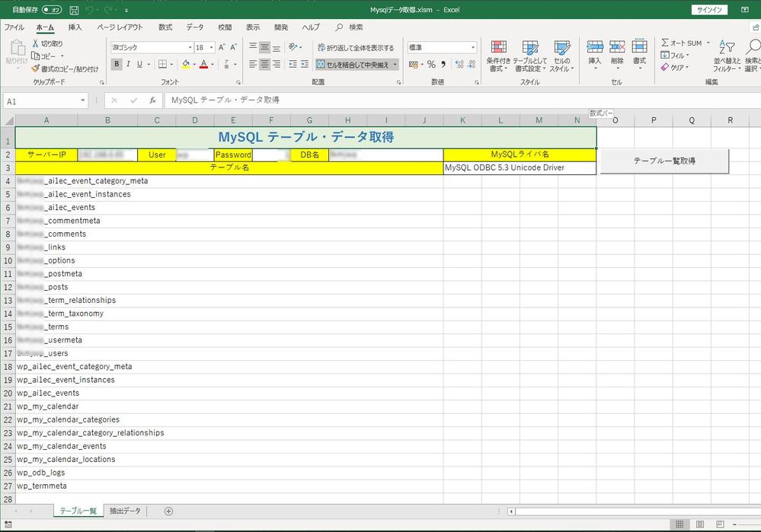Open the Merge and Center dropdown arrow
The height and width of the screenshot is (532, 761).
pos(395,65)
